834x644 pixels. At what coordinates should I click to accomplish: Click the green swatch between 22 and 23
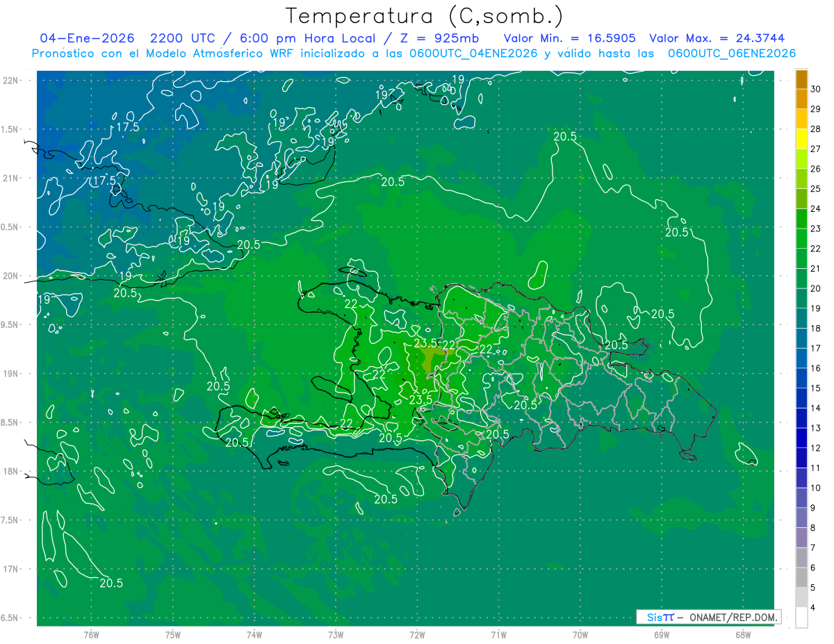tap(801, 238)
